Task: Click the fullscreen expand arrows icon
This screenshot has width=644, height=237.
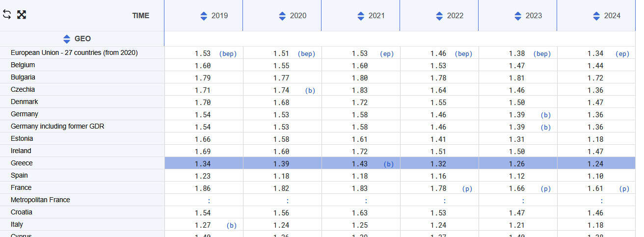Action: [22, 14]
